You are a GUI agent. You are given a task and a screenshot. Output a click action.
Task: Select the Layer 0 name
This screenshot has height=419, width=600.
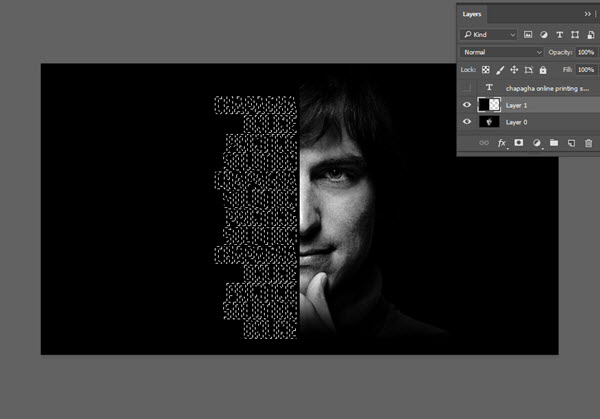[x=516, y=122]
